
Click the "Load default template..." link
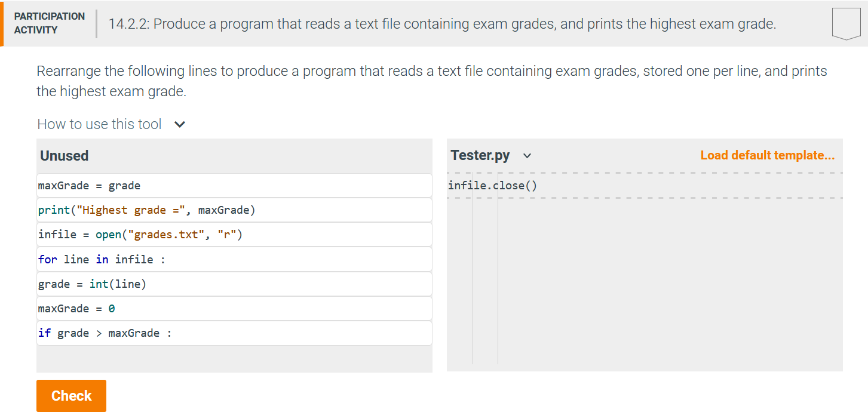coord(767,155)
